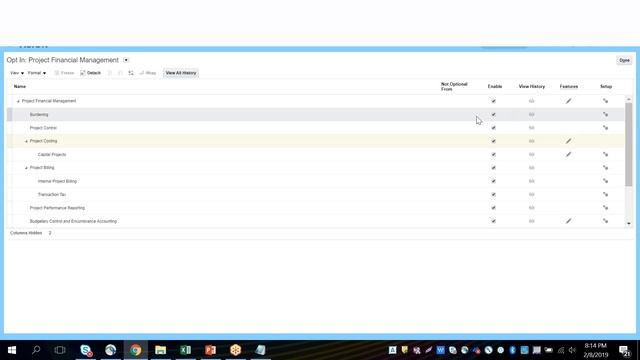Open Features pencil for Capital Projects
Viewport: 640px width, 360px height.
[x=569, y=154]
